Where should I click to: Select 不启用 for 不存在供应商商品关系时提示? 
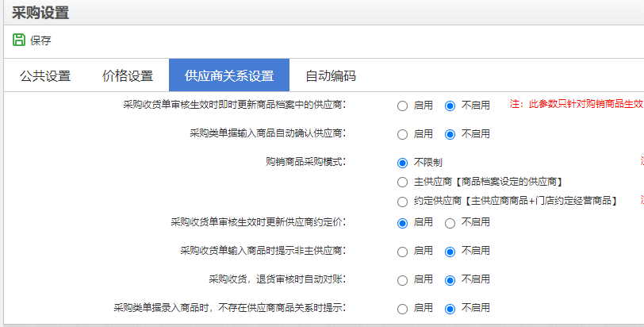[450, 309]
